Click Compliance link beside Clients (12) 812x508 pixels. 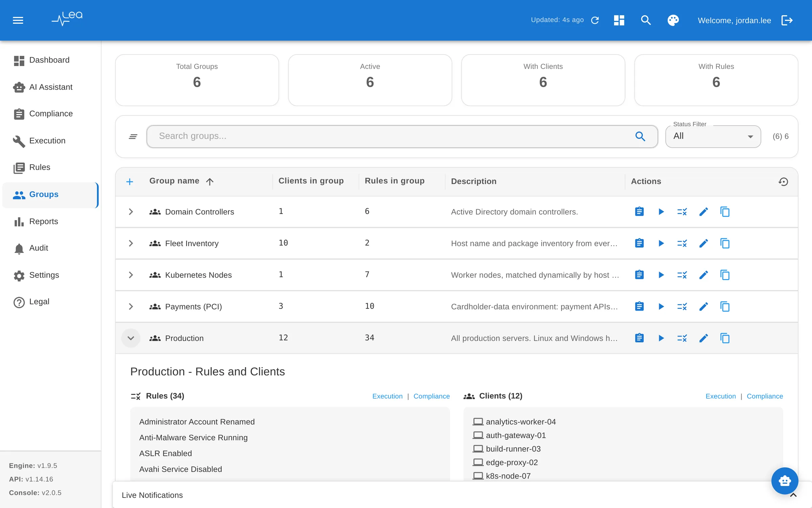[x=765, y=396]
